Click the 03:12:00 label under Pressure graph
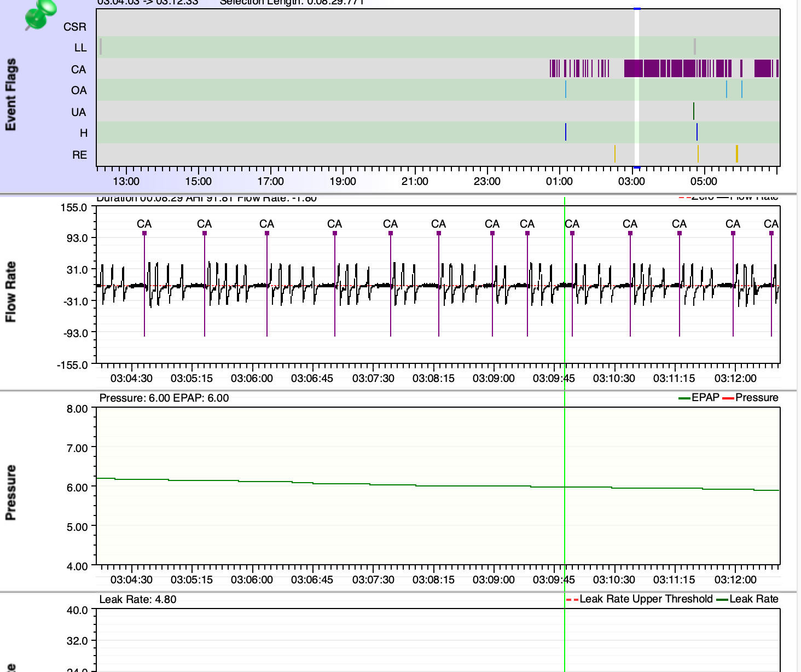Image resolution: width=801 pixels, height=672 pixels. [735, 580]
